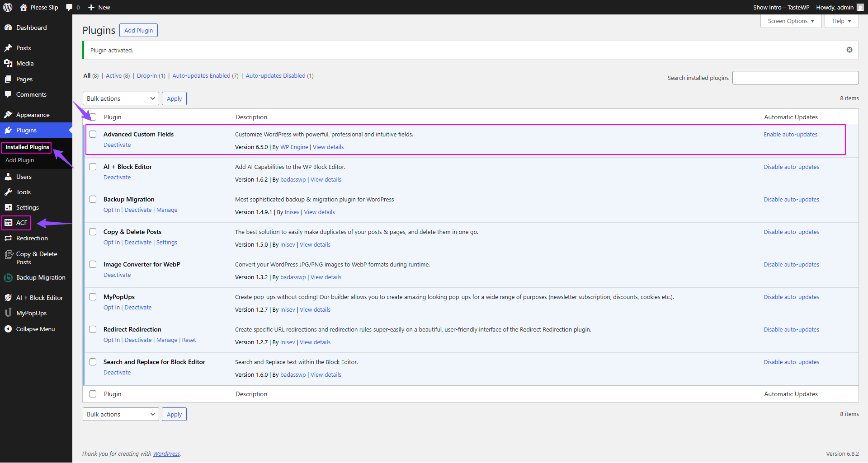Click the Backup Migration circular icon

tap(8, 278)
